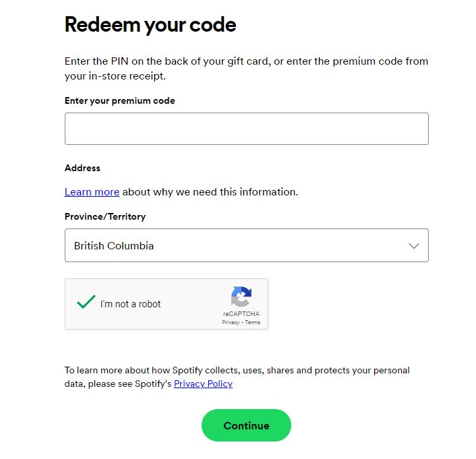This screenshot has width=476, height=459.
Task: Open the reCAPTCHA Privacy link
Action: [x=231, y=322]
